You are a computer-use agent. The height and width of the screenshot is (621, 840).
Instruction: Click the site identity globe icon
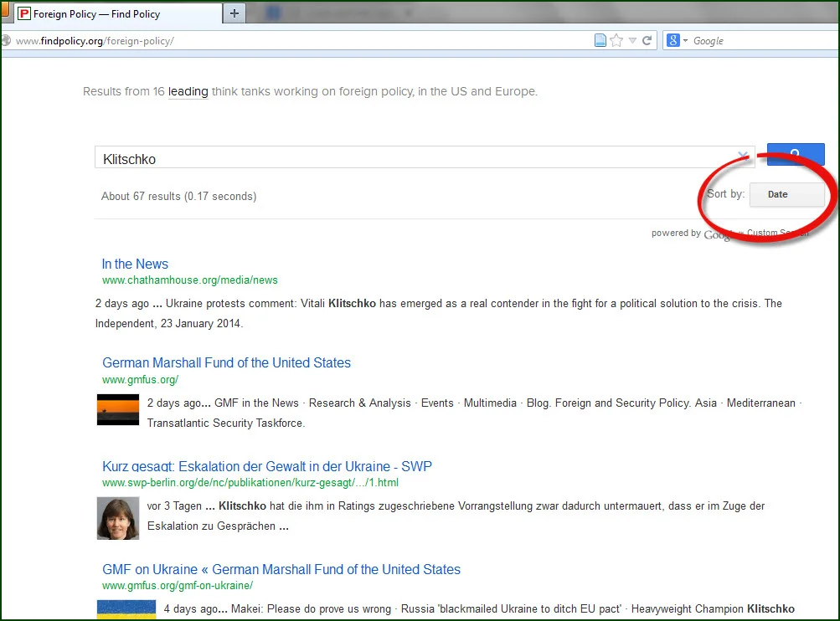pyautogui.click(x=6, y=41)
